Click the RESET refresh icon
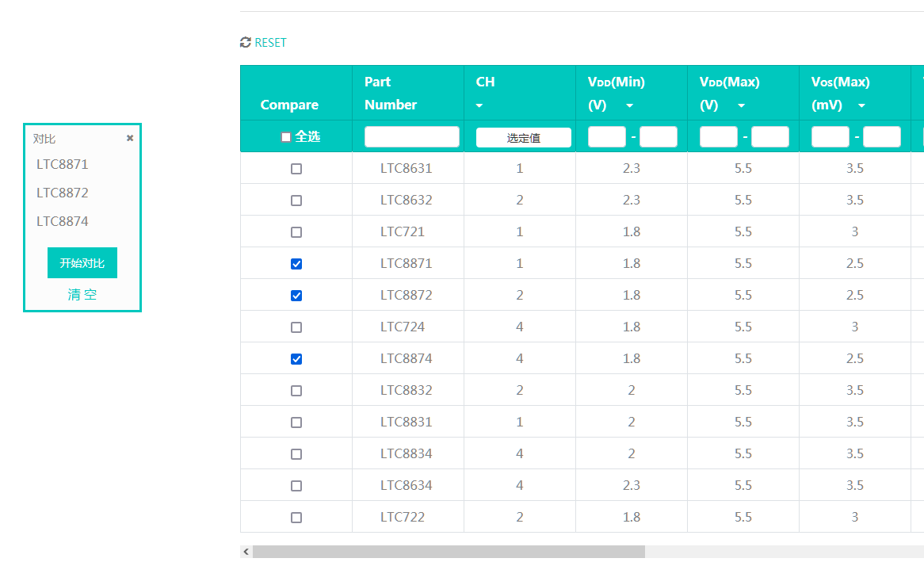This screenshot has height=585, width=924. [x=246, y=43]
